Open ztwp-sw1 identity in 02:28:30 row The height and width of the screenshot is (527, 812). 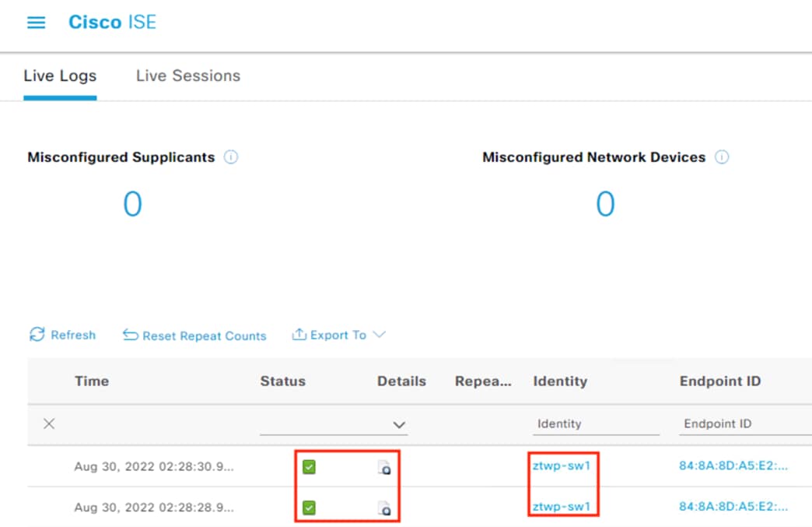click(x=562, y=466)
